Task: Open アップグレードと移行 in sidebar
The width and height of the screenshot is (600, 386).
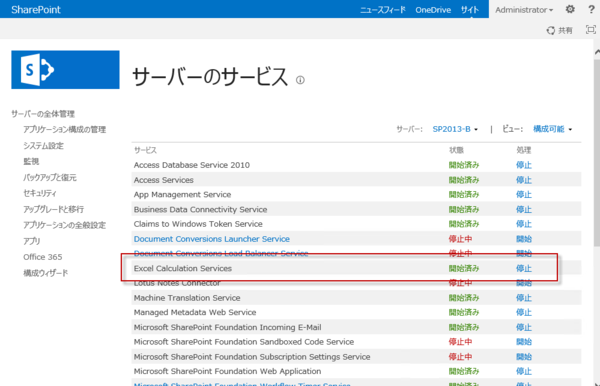Action: 54,209
